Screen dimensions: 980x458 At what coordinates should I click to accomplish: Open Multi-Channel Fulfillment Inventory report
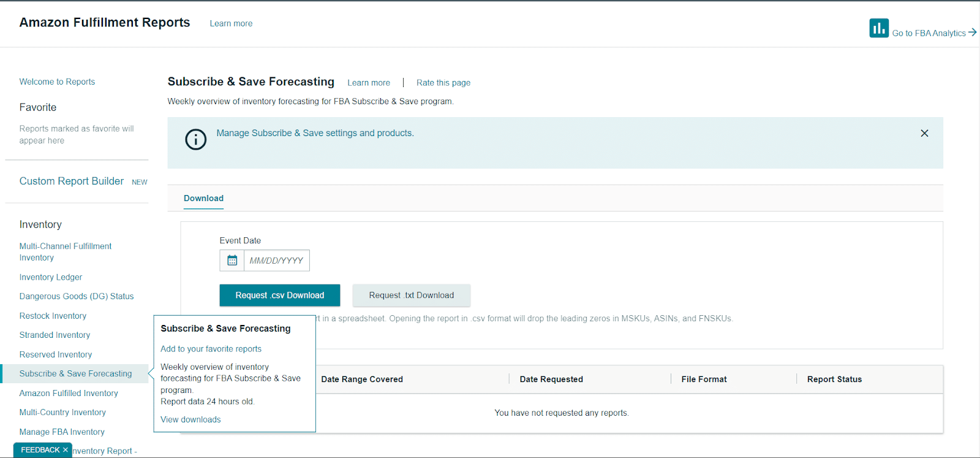click(x=66, y=252)
